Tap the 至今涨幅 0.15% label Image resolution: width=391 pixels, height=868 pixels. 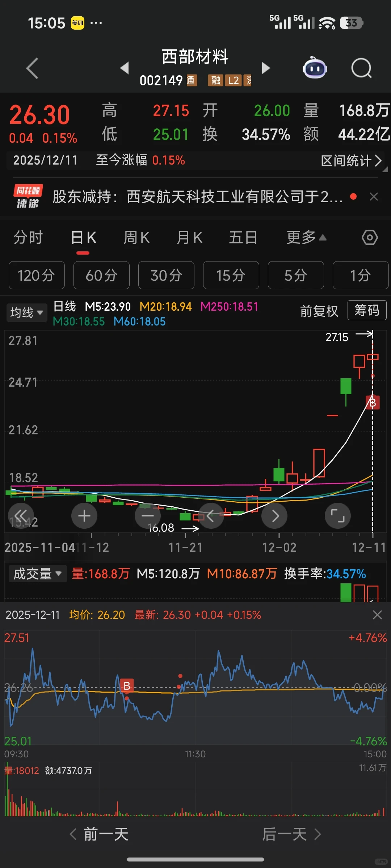(x=140, y=160)
